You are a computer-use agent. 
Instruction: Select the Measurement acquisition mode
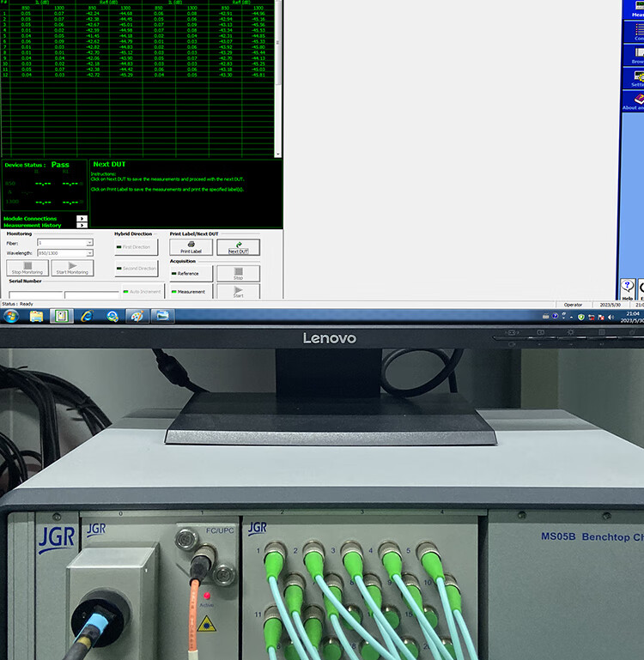[191, 291]
